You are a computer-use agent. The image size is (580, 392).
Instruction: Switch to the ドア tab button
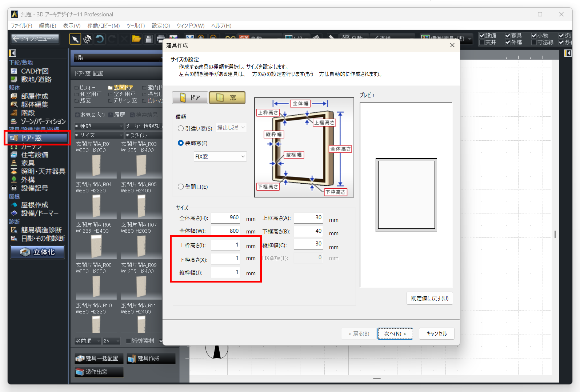coord(190,97)
